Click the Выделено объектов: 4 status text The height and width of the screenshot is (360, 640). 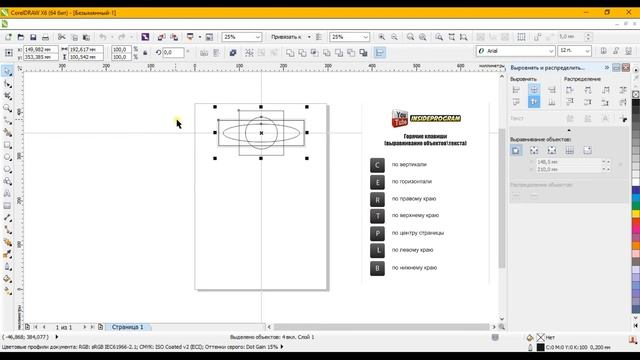[272, 337]
